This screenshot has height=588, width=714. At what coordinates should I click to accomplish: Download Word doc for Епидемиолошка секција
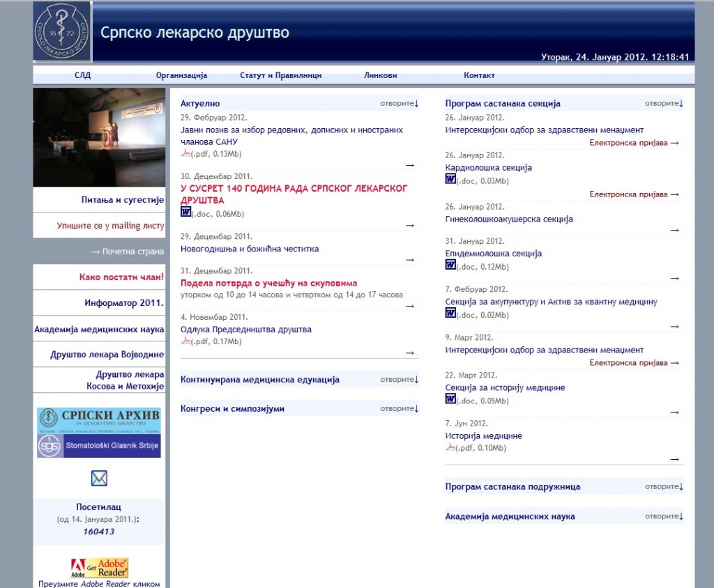pyautogui.click(x=450, y=265)
